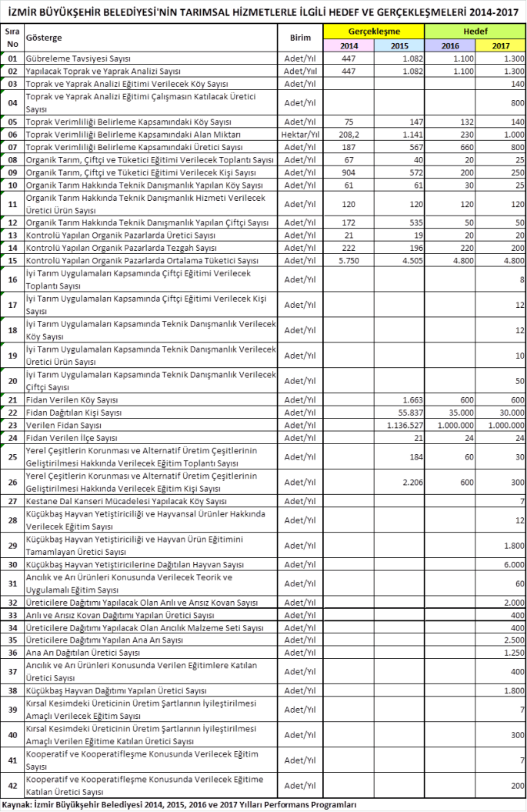Click the Birim column header

(300, 38)
